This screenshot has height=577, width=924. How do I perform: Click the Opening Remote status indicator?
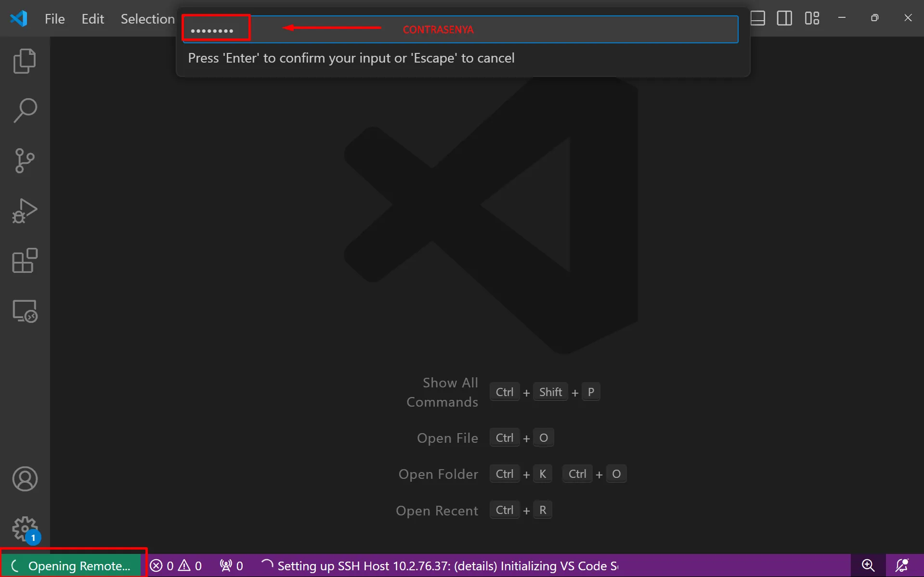(x=71, y=566)
